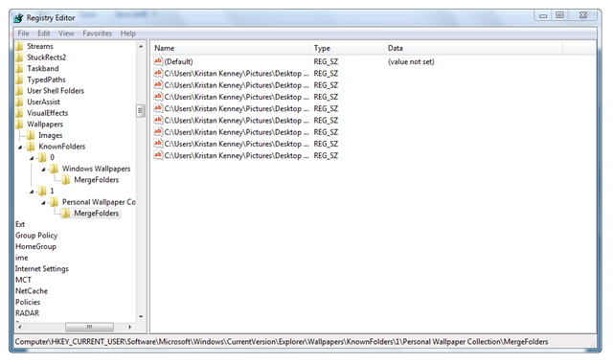Collapse the Personal Wallpaper Collection node
Screen dimensions: 613x364
[x=43, y=203]
